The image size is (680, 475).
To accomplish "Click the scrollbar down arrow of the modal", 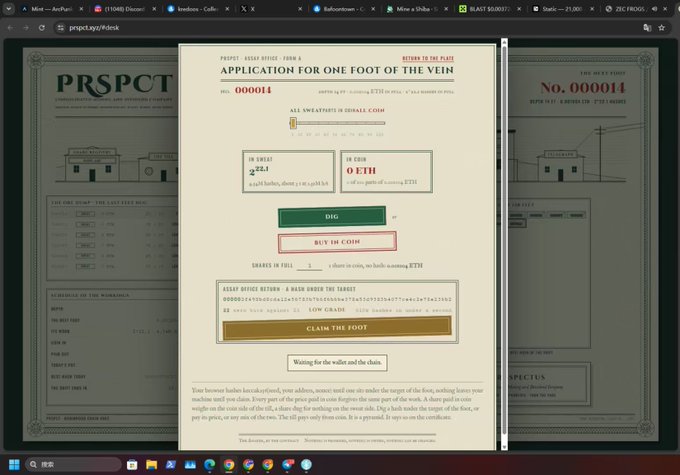I will [x=504, y=446].
